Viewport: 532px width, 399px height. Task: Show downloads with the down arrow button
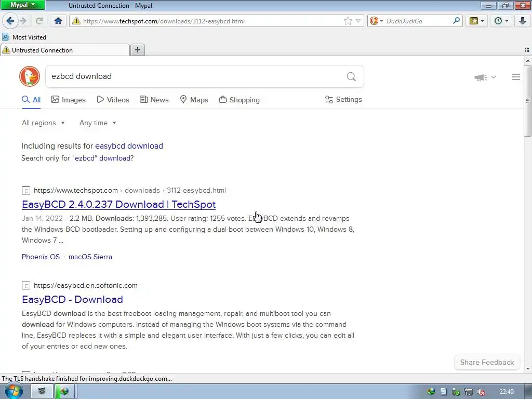[523, 21]
